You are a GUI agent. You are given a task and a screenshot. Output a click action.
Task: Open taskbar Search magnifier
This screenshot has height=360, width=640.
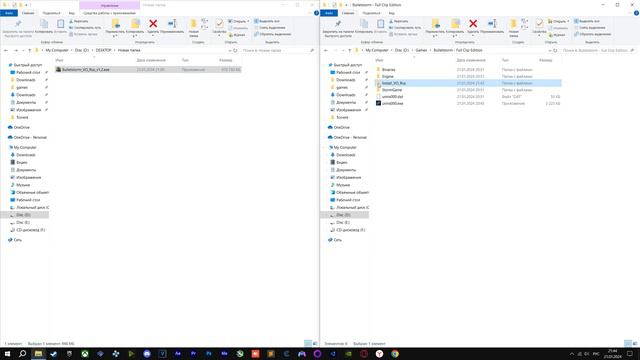[22, 354]
